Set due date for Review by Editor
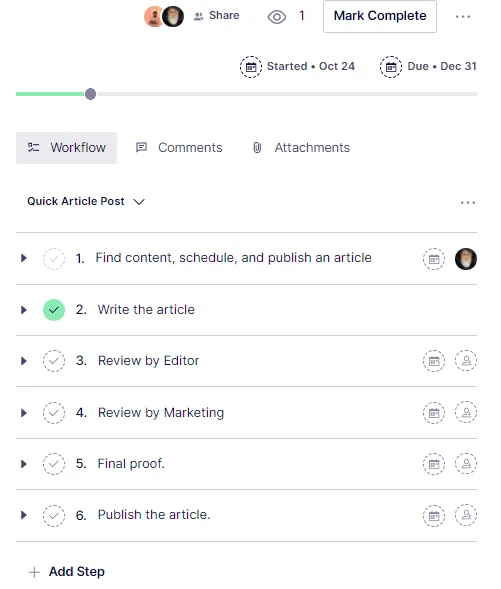This screenshot has height=589, width=501. coord(434,361)
